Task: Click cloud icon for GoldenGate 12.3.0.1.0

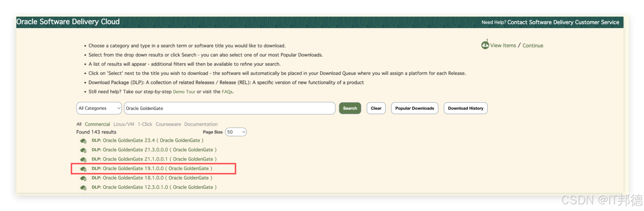Action: pyautogui.click(x=83, y=187)
